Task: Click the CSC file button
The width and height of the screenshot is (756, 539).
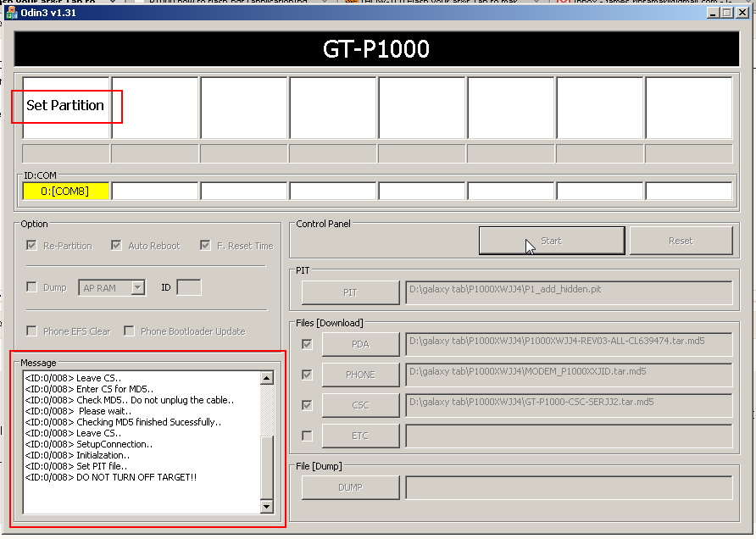Action: 361,405
